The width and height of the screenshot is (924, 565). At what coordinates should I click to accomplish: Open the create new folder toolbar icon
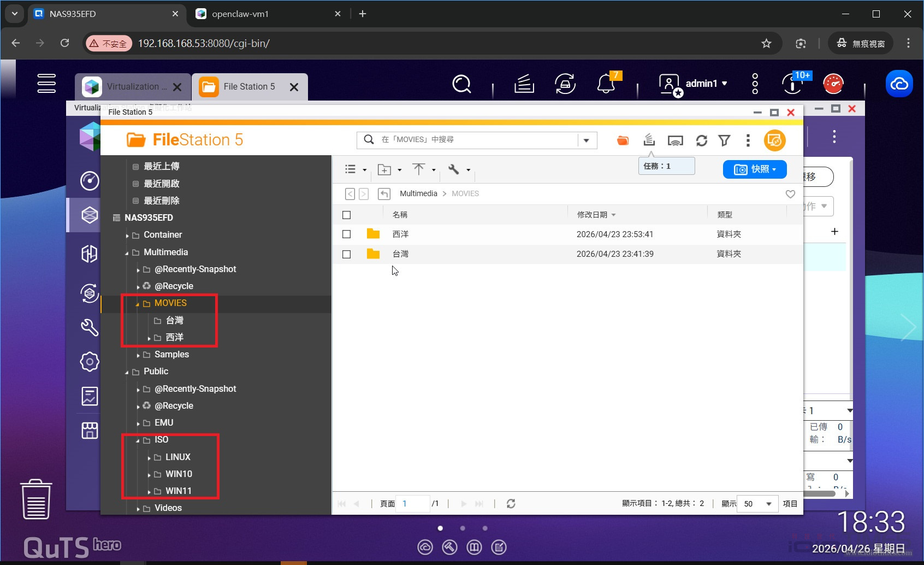point(384,170)
